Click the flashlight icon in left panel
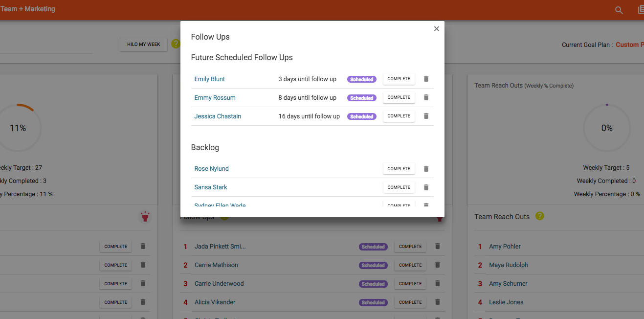Image resolution: width=644 pixels, height=319 pixels. point(145,216)
